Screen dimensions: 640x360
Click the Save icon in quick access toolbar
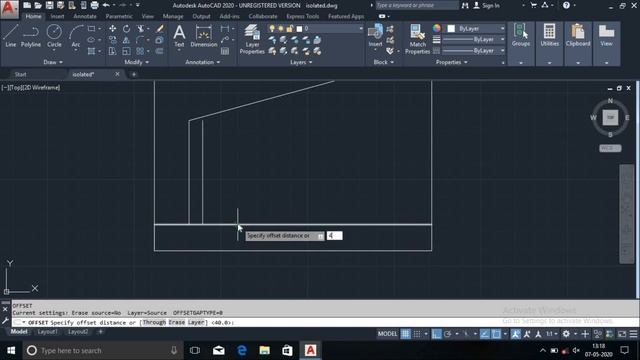[x=49, y=5]
